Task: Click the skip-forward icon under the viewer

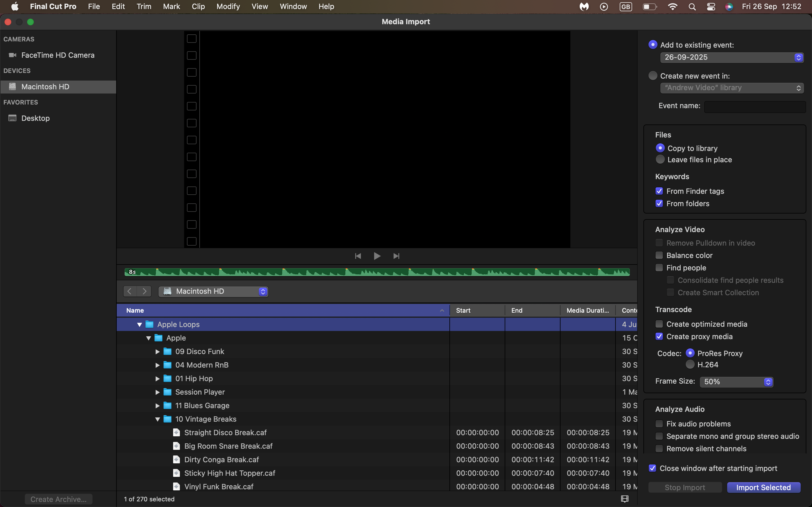Action: coord(396,256)
